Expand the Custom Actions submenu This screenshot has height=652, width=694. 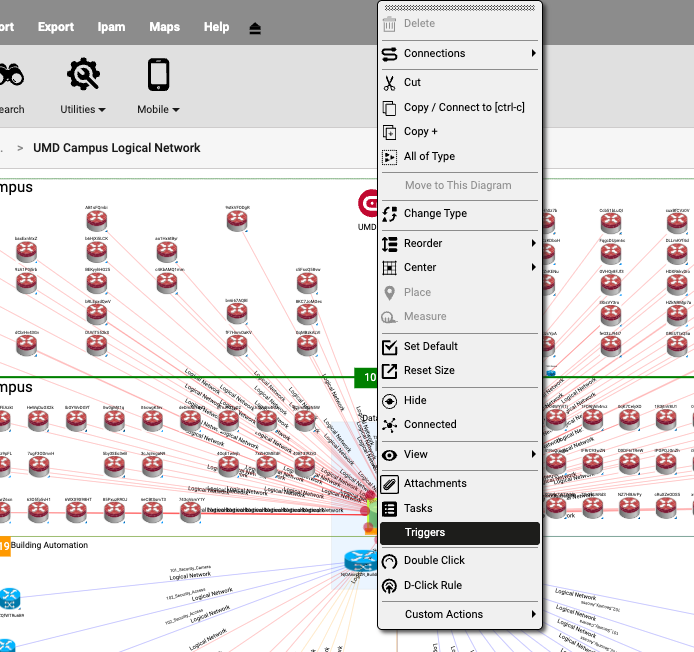click(x=460, y=615)
